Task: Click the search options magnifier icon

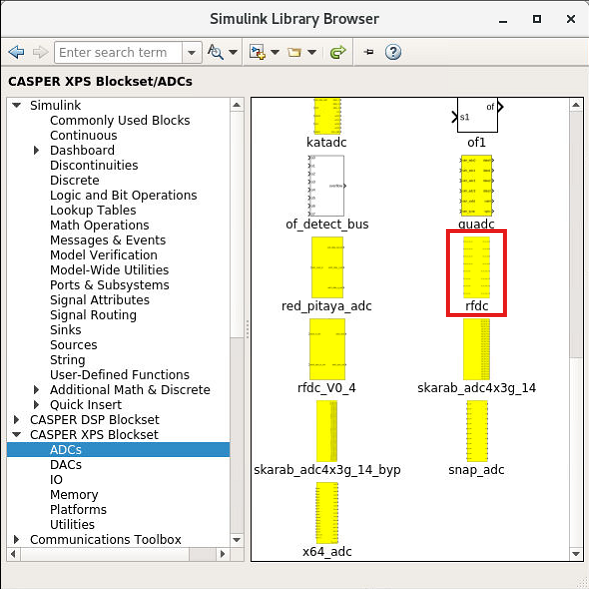Action: (216, 52)
